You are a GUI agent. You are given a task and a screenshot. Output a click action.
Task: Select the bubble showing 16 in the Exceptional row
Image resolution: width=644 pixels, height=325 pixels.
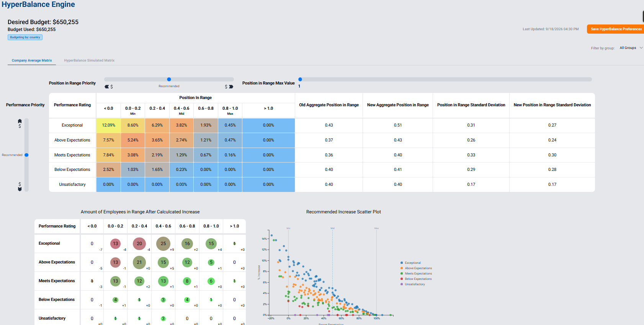(x=187, y=244)
